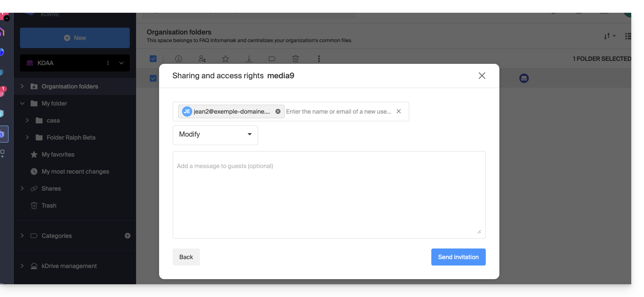Viewport: 644px width, 297px height.
Task: Open the three-dot menu beside KDAA
Action: [108, 63]
